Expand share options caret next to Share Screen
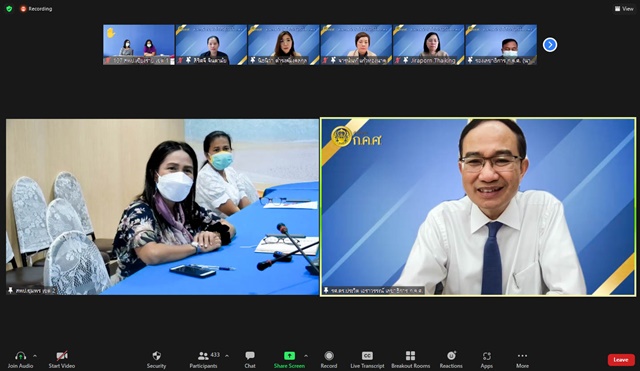This screenshot has height=371, width=640. (306, 356)
